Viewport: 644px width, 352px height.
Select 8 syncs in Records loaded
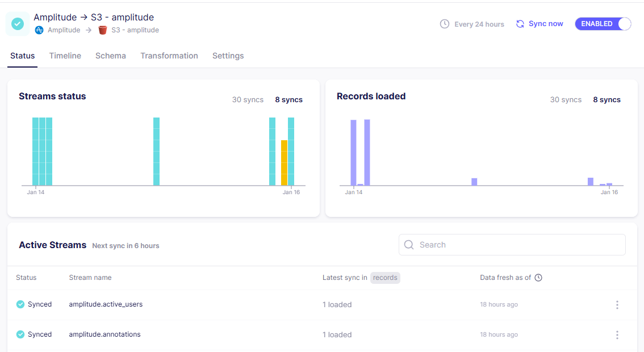click(607, 100)
